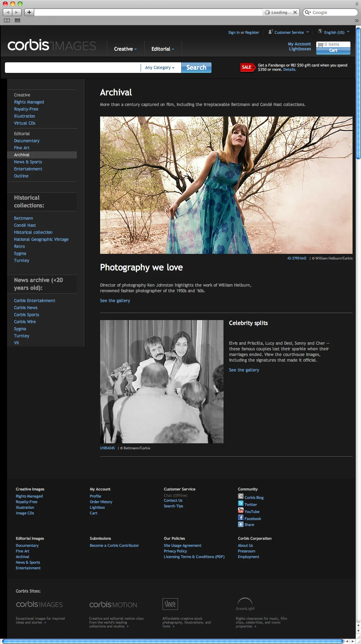
Task: Click the Corbis Images logo
Action: click(x=52, y=45)
